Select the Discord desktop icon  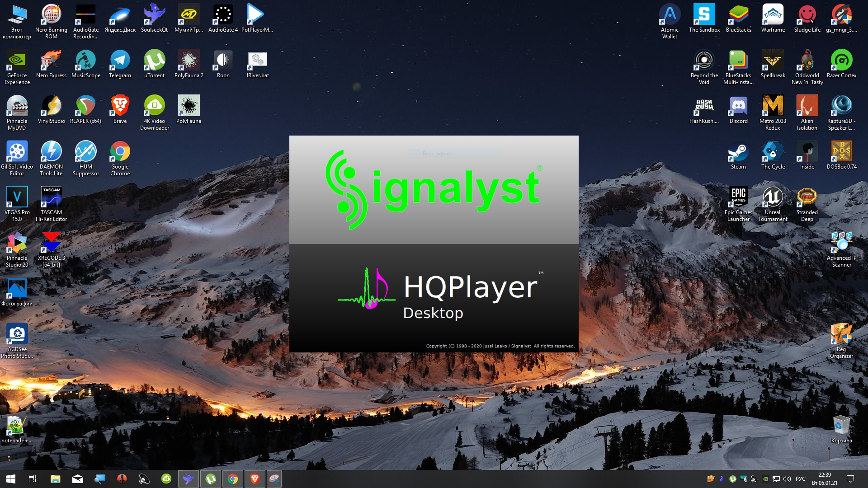pyautogui.click(x=738, y=109)
